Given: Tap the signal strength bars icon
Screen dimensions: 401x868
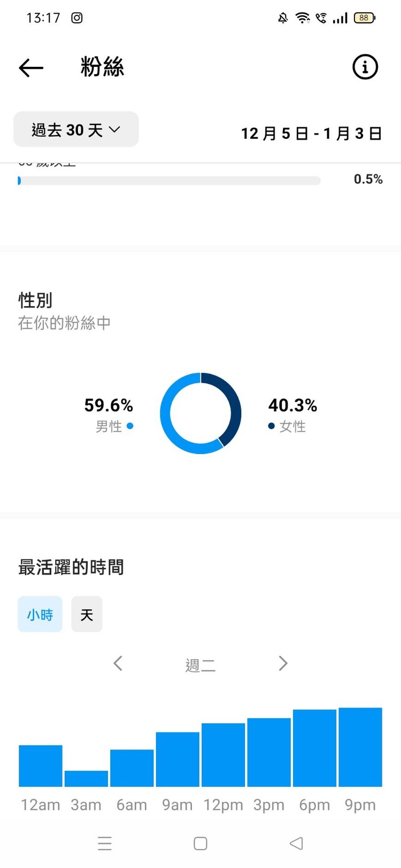Looking at the screenshot, I should point(341,18).
